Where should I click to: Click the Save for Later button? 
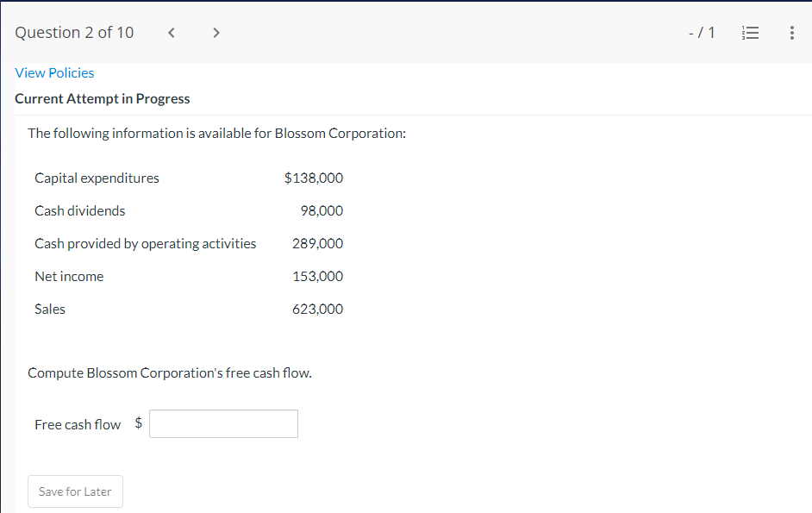click(x=75, y=491)
